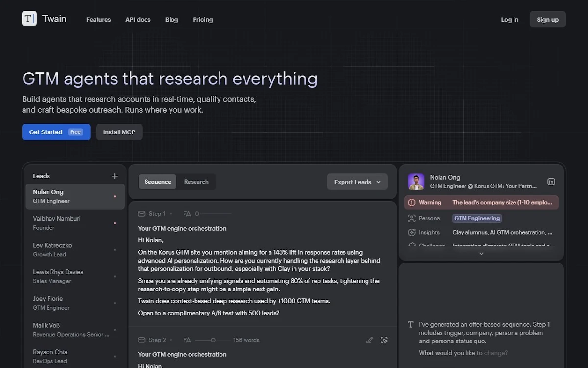Click the Twain brand name
The height and width of the screenshot is (368, 588).
click(54, 19)
